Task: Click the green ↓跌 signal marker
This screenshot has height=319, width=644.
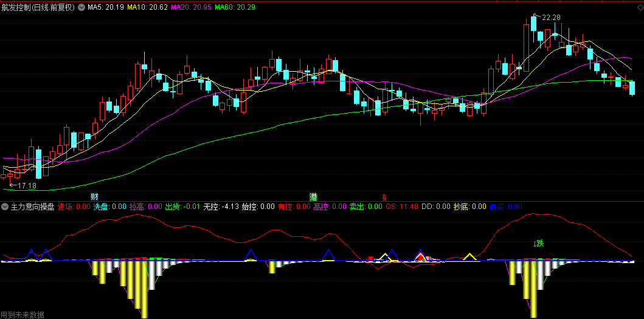Action: click(x=538, y=244)
